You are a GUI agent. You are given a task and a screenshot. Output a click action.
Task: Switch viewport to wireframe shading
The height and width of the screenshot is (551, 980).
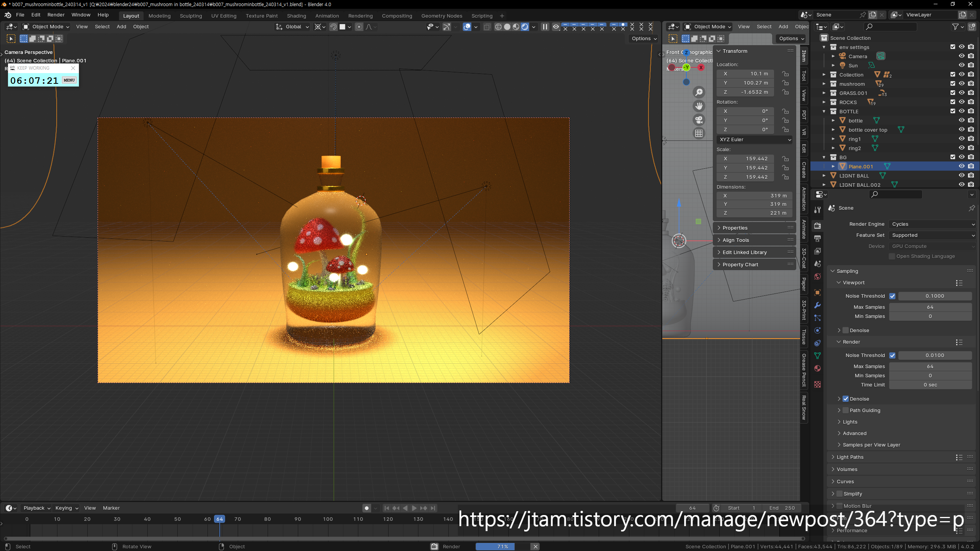(x=498, y=27)
